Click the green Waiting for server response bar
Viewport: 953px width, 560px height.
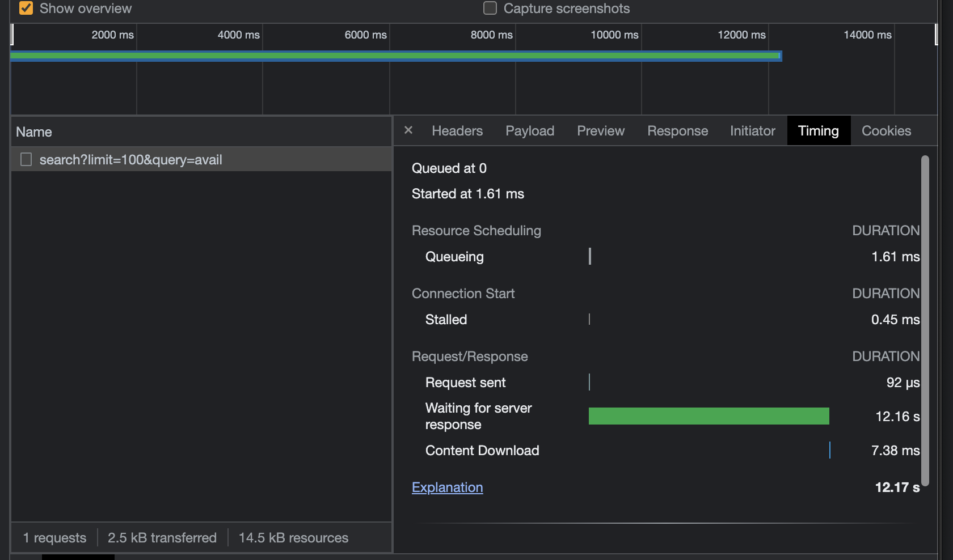tap(708, 415)
